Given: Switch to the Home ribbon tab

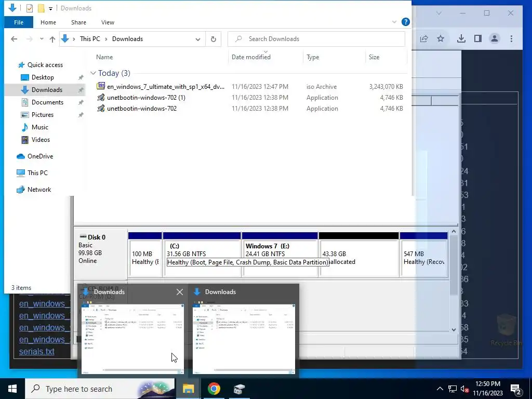Looking at the screenshot, I should pos(48,22).
